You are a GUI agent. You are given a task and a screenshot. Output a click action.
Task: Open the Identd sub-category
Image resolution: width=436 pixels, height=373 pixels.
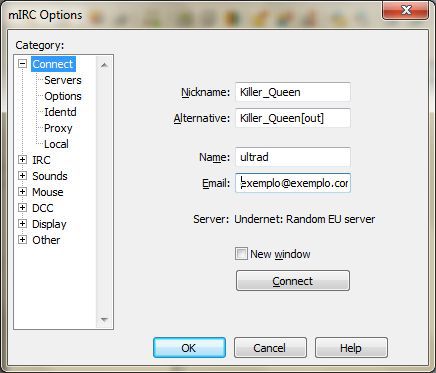[x=60, y=112]
